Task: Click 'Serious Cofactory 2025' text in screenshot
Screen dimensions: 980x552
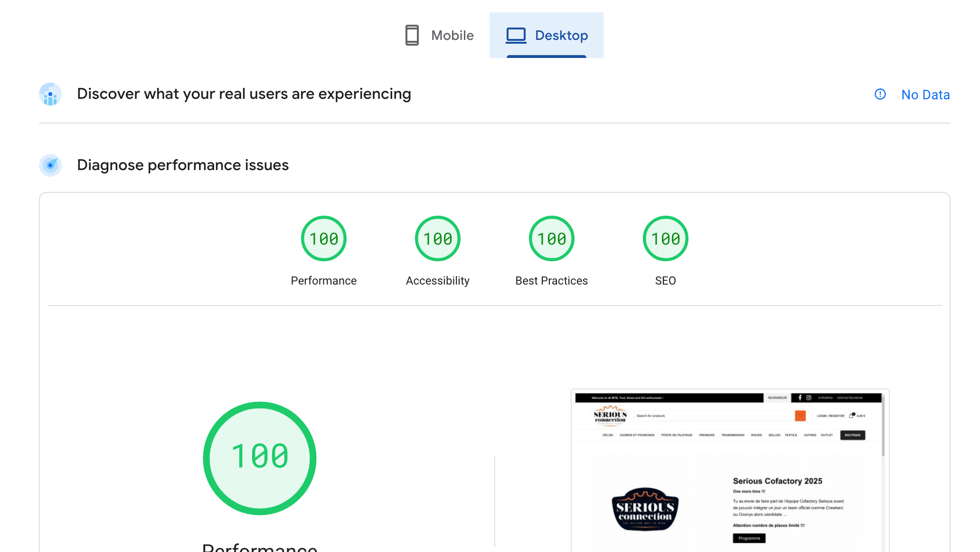Action: (778, 481)
